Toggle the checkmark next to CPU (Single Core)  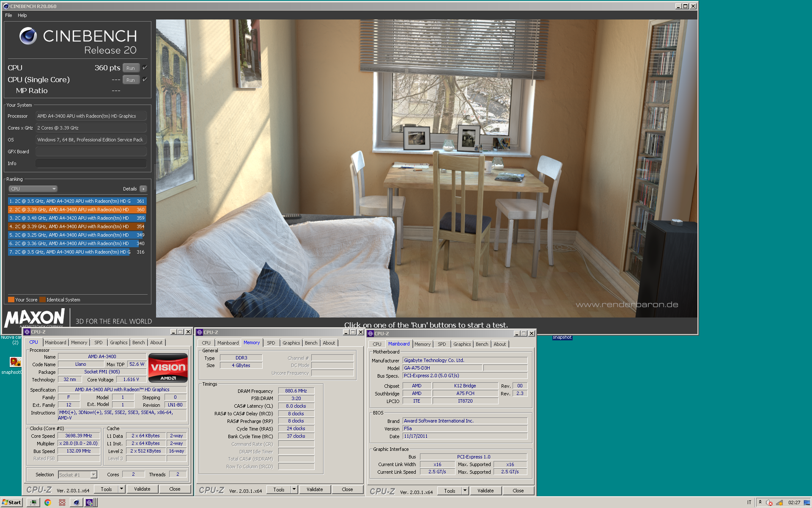(145, 80)
